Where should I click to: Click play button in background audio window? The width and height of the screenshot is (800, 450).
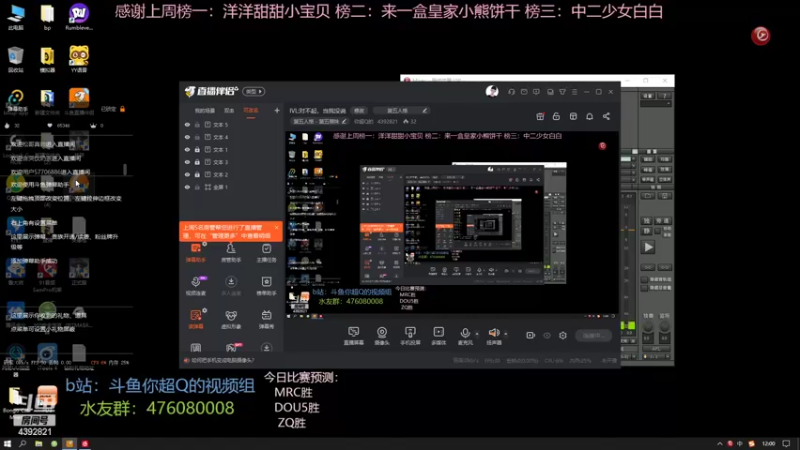[x=648, y=247]
